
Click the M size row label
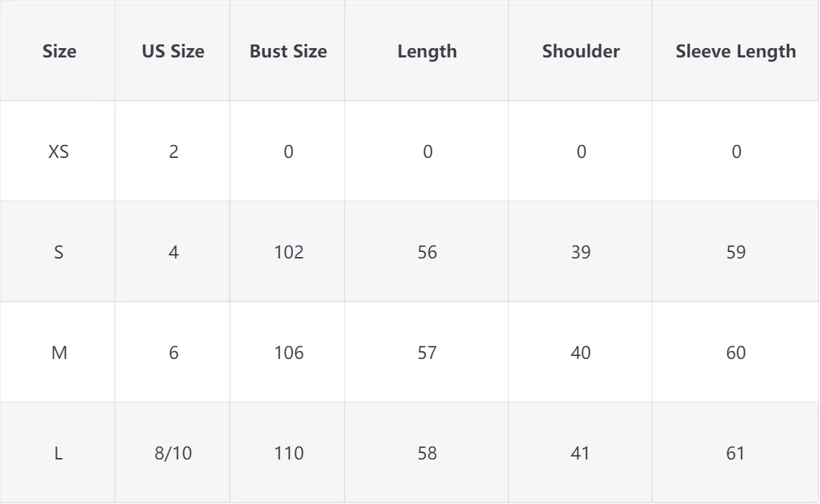tap(57, 352)
